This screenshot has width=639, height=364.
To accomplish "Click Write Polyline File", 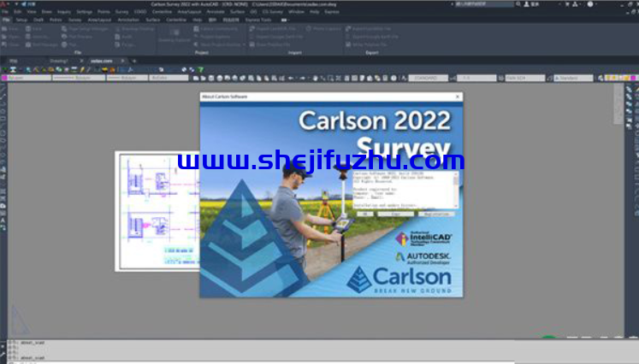I will 366,44.
